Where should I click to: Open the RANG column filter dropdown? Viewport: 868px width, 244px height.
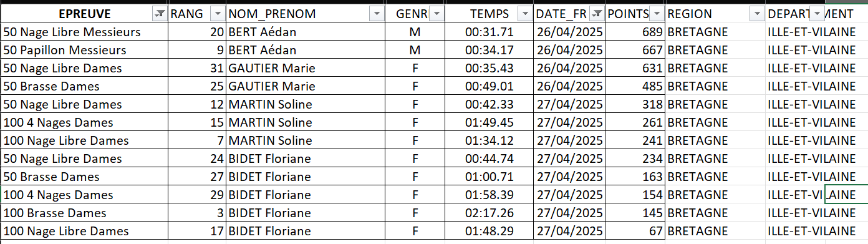coord(218,14)
